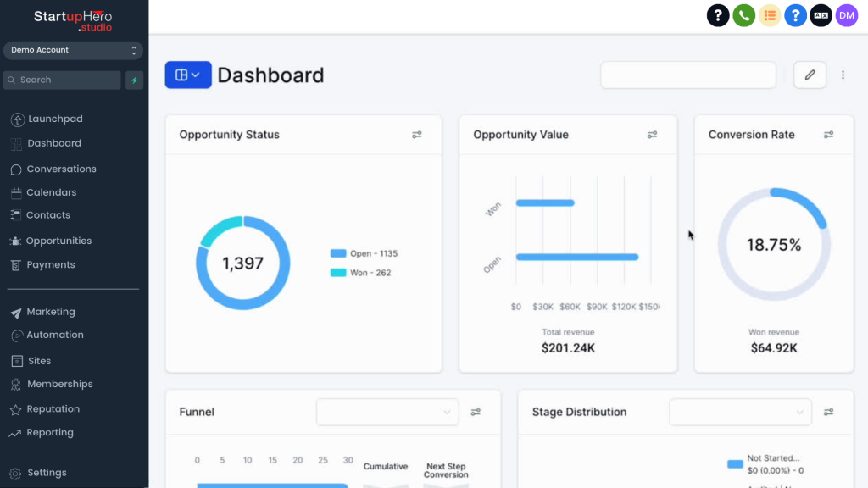Click the blue help question mark icon

click(x=795, y=15)
